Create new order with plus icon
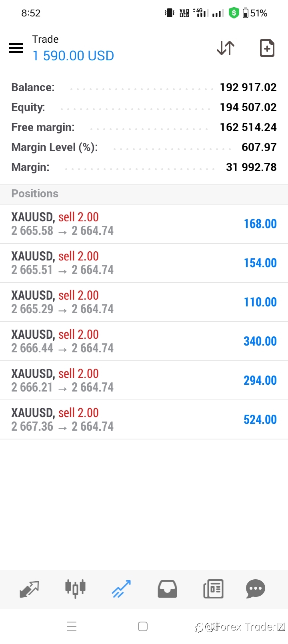Screen dimensions: 288x644 267,48
